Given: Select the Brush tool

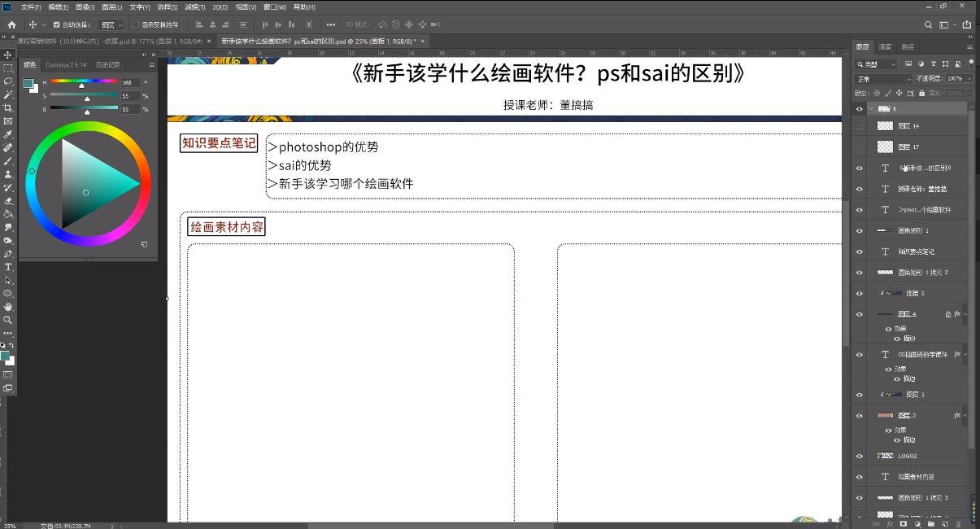Looking at the screenshot, I should [8, 161].
